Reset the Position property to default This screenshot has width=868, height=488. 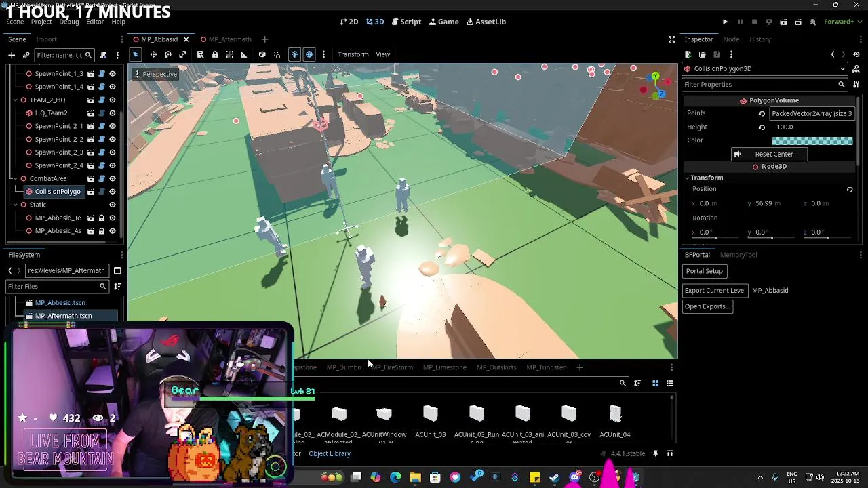pyautogui.click(x=849, y=190)
